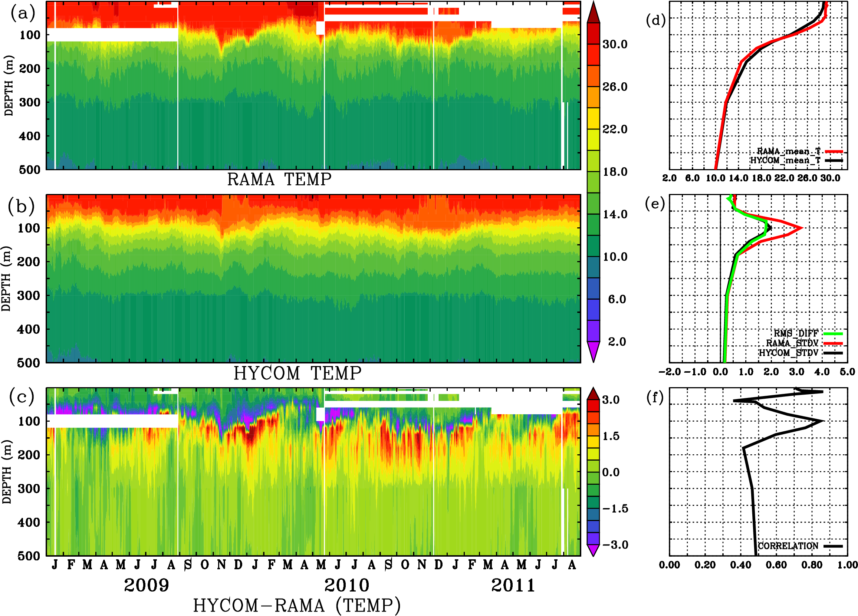Click the 30.0 colorbar label
This screenshot has width=858, height=616.
coord(615,44)
